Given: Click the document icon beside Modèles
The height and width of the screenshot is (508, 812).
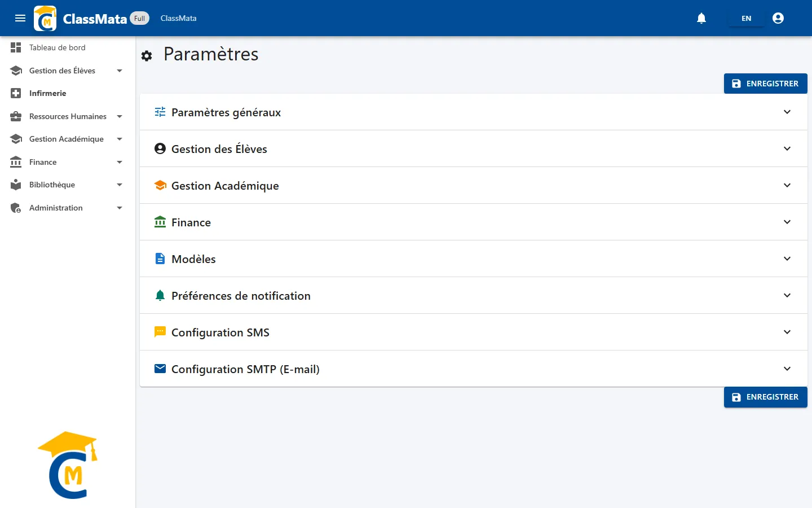Looking at the screenshot, I should click(160, 259).
